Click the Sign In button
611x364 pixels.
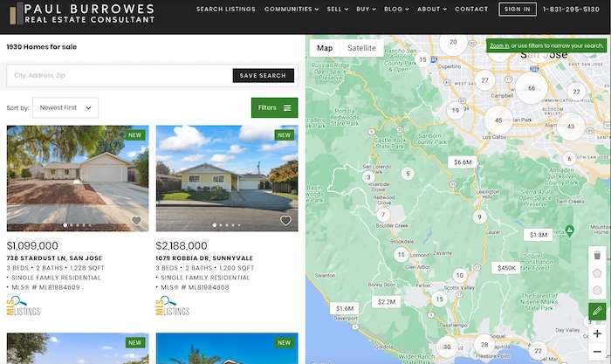(x=517, y=9)
